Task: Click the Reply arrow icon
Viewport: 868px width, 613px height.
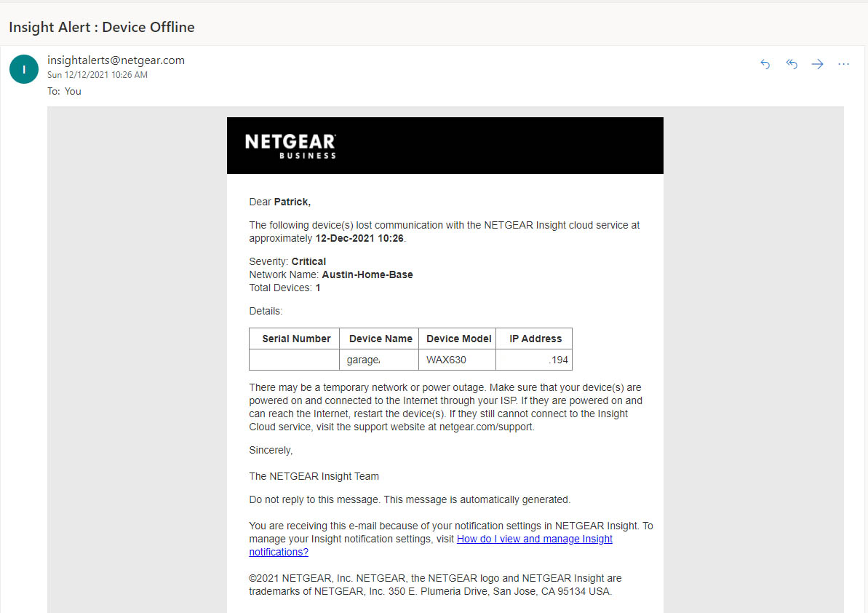Action: 765,64
